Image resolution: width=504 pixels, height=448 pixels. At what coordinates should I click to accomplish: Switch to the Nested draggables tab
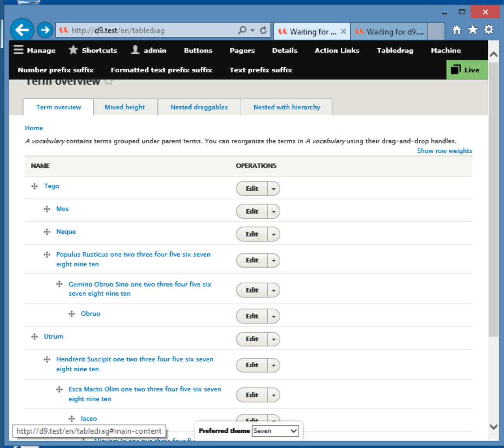click(x=199, y=107)
